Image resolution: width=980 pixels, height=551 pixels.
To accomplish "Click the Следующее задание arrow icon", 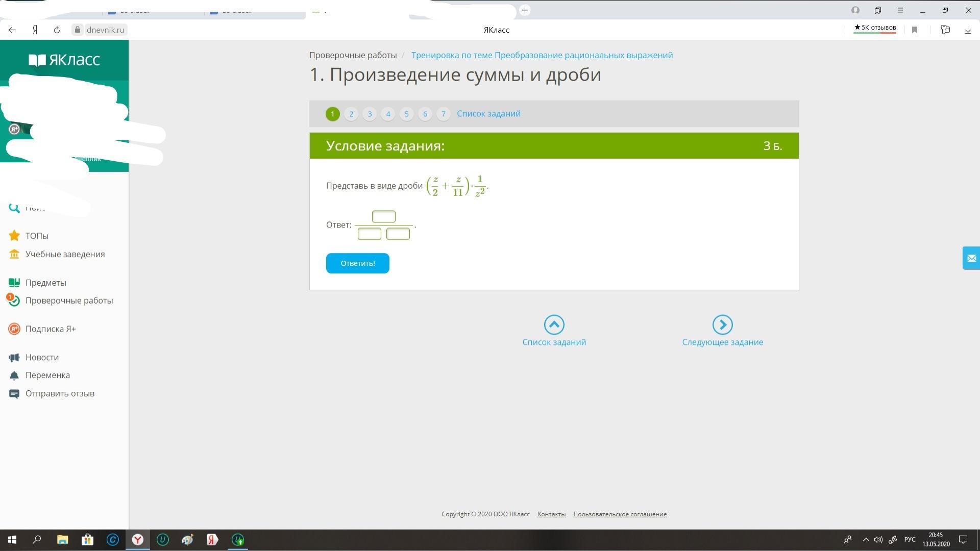I will [722, 324].
